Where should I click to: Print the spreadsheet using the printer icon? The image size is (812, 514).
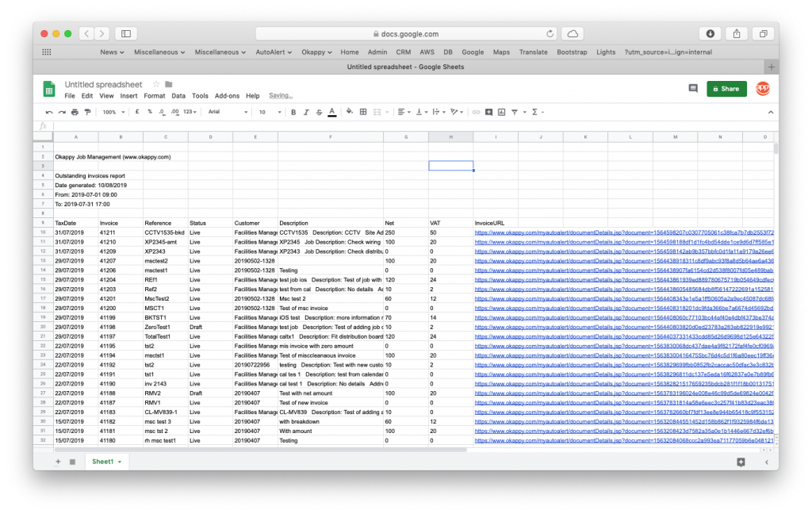tap(75, 112)
